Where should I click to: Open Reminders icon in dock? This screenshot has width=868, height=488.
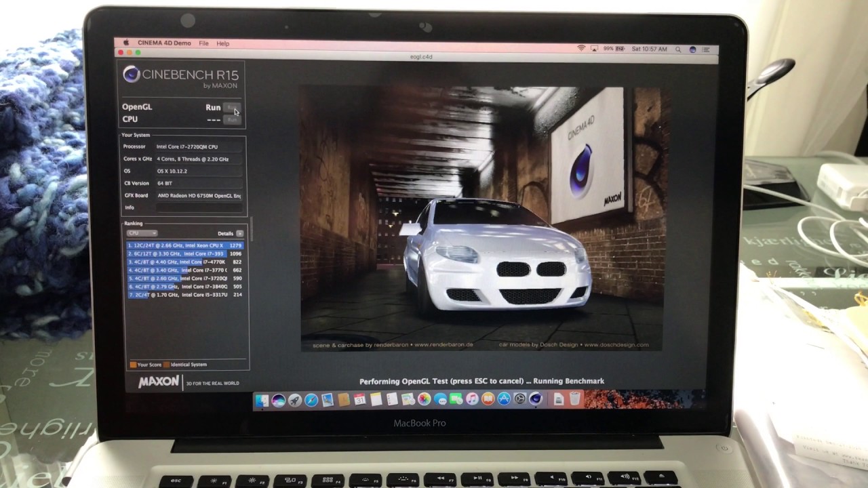(x=392, y=400)
